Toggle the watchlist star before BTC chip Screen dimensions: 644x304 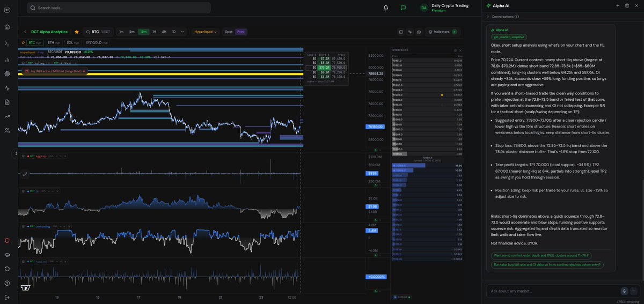[x=23, y=42]
